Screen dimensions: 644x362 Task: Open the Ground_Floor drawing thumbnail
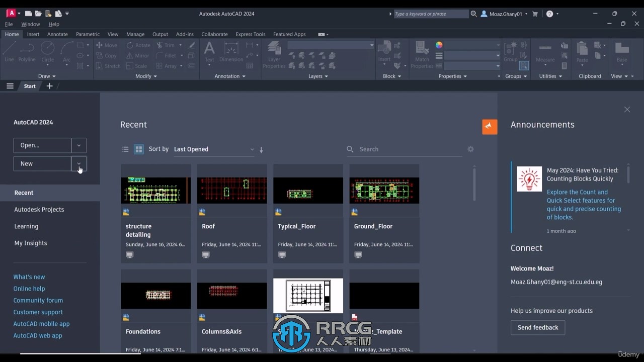click(384, 191)
